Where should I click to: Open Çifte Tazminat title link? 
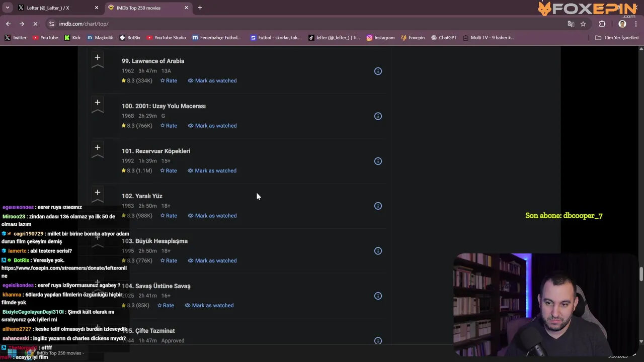148,331
